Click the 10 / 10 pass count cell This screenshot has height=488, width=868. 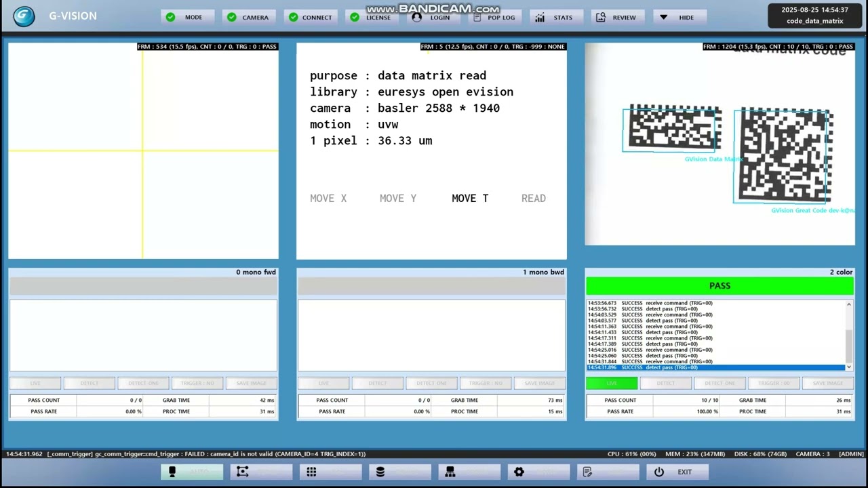(686, 400)
